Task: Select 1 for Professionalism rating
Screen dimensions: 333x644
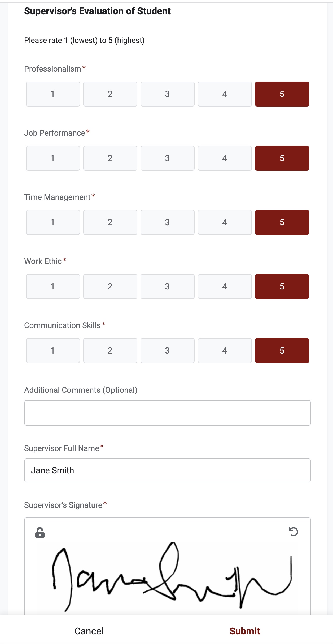Action: (x=53, y=94)
